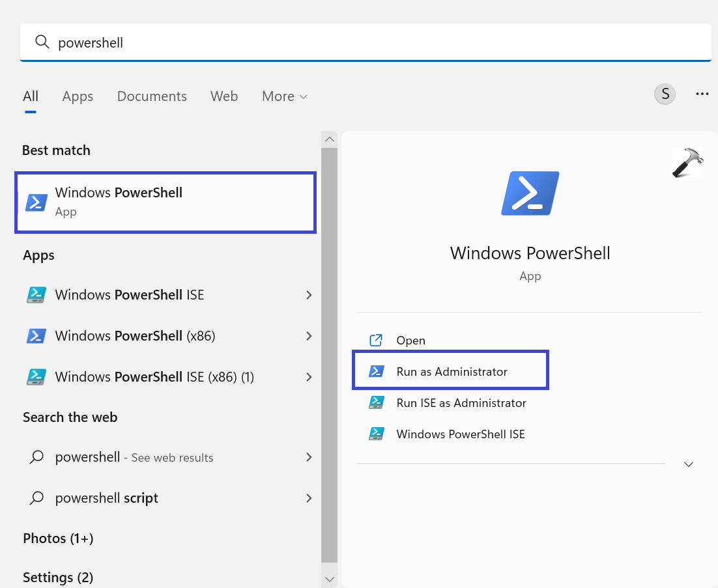Expand Windows PowerShell (x86) chevron
The height and width of the screenshot is (588, 718).
coord(309,336)
